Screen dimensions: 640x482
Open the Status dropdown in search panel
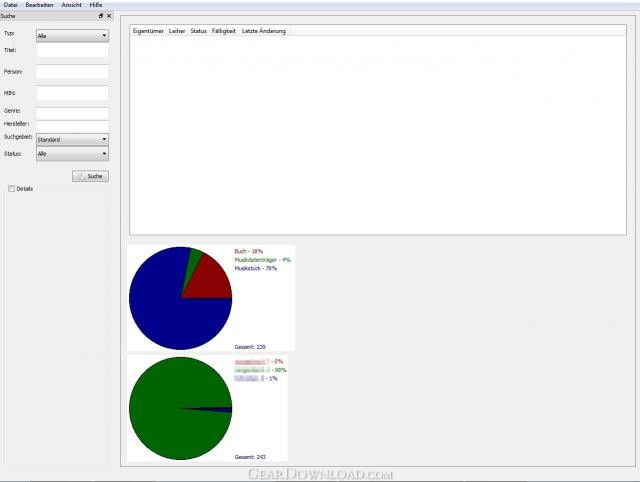[72, 154]
